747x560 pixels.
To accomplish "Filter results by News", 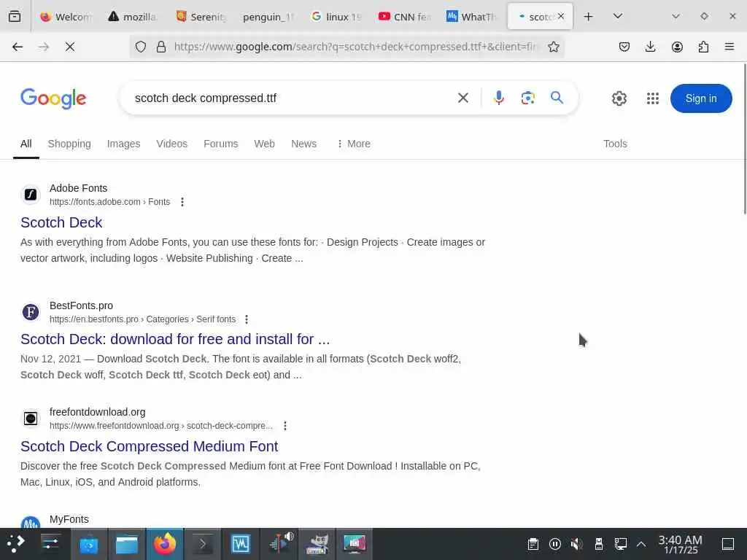I will (304, 144).
